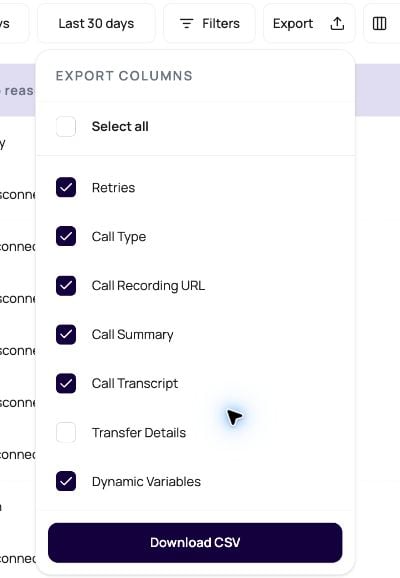Click the EXPORT COLUMNS heading
Screen dimensions: 400x578
click(x=124, y=76)
